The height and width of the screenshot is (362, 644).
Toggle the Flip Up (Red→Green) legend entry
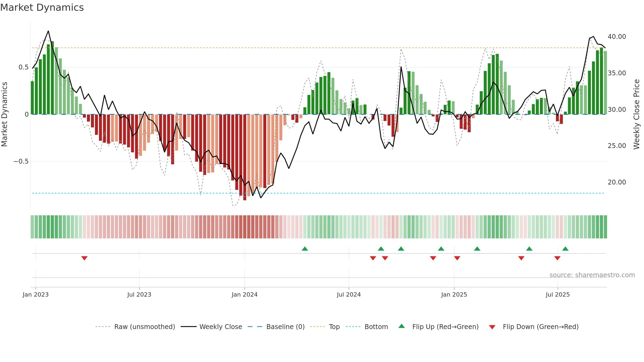click(x=438, y=327)
